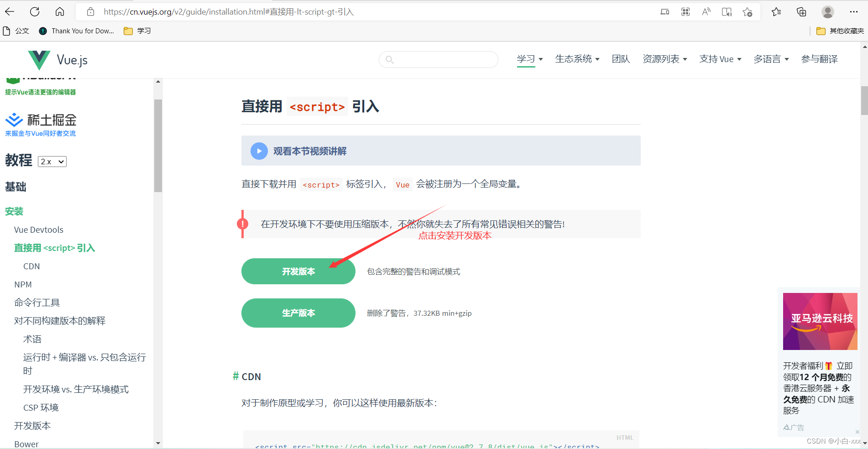Open the 学习 bookmarks folder
The height and width of the screenshot is (449, 868).
(137, 31)
